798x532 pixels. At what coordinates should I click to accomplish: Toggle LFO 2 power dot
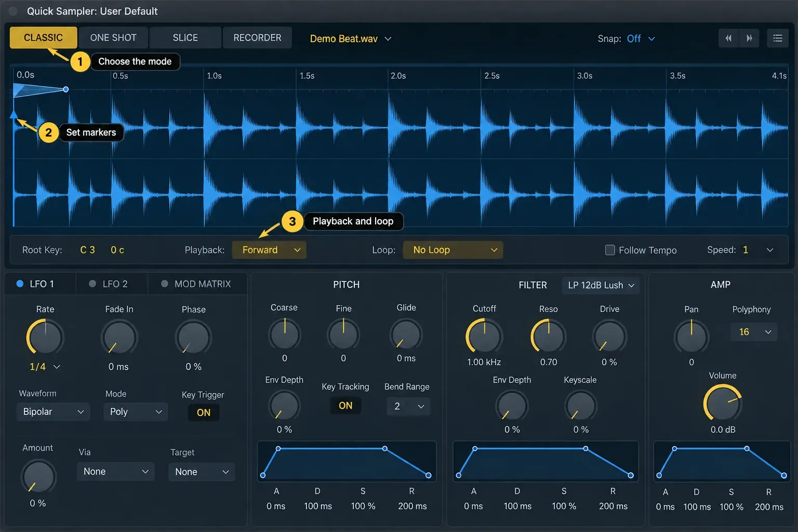click(x=92, y=284)
